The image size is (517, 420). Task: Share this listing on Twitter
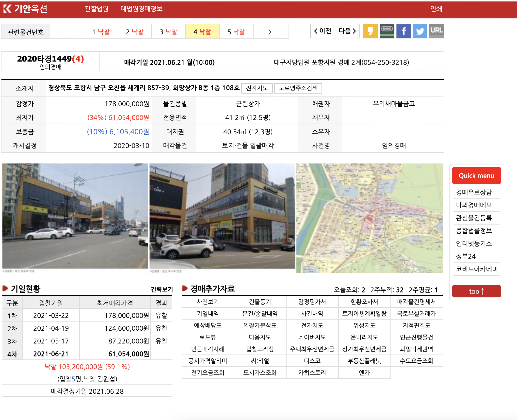pos(420,31)
